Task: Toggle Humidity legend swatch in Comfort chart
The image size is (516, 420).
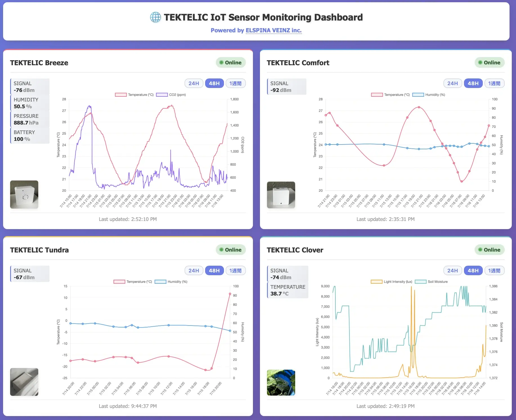Action: [418, 95]
